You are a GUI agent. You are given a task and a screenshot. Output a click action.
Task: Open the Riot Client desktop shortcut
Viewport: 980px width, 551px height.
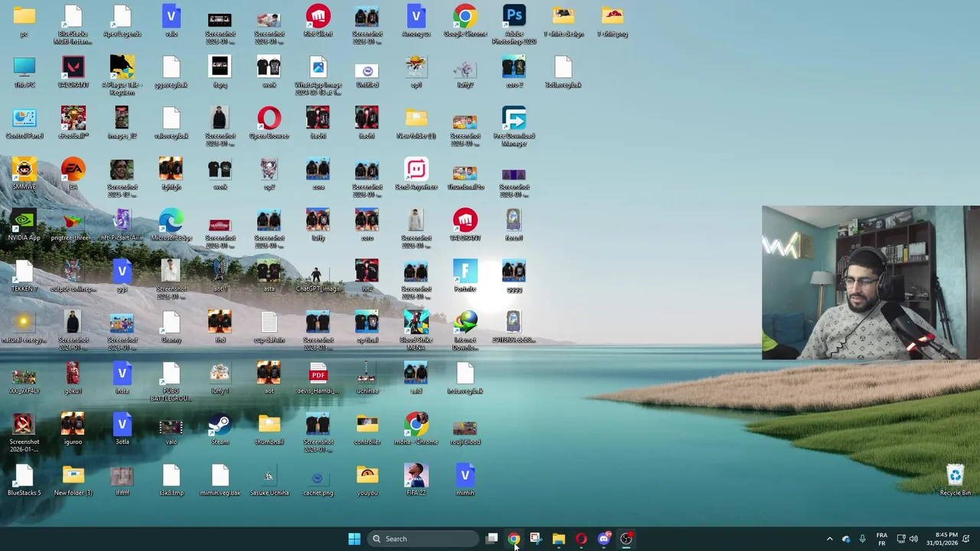(318, 21)
